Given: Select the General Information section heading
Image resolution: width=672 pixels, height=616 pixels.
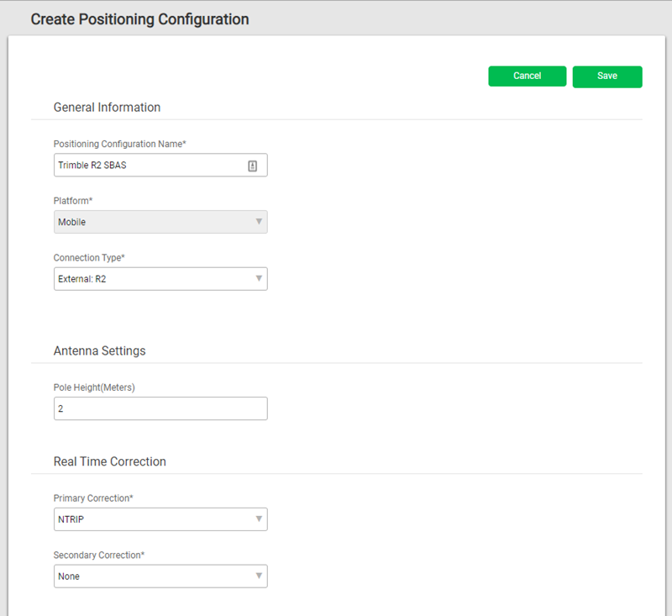Looking at the screenshot, I should point(108,108).
